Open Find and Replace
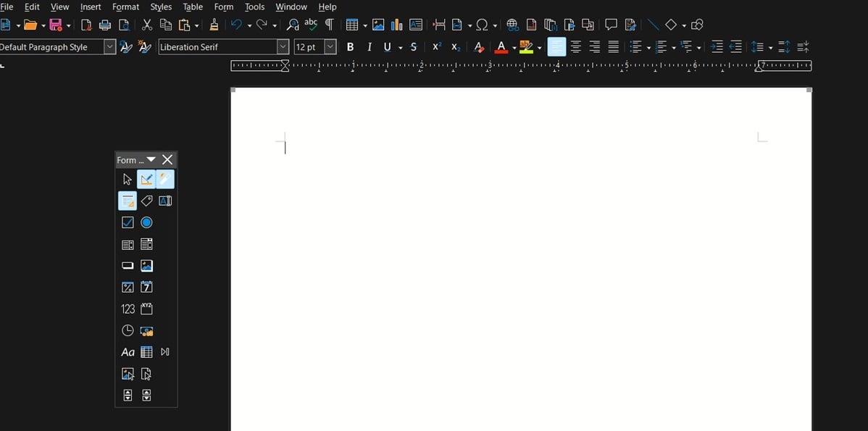868x431 pixels. tap(293, 25)
